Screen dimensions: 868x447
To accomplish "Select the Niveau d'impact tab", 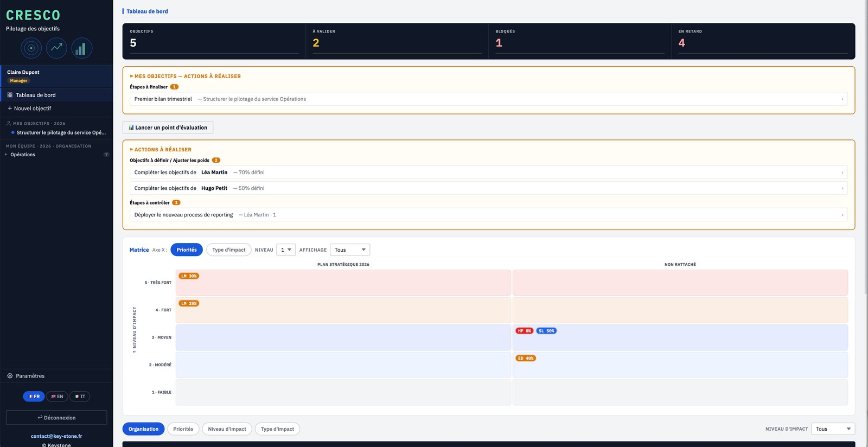I will click(x=227, y=429).
